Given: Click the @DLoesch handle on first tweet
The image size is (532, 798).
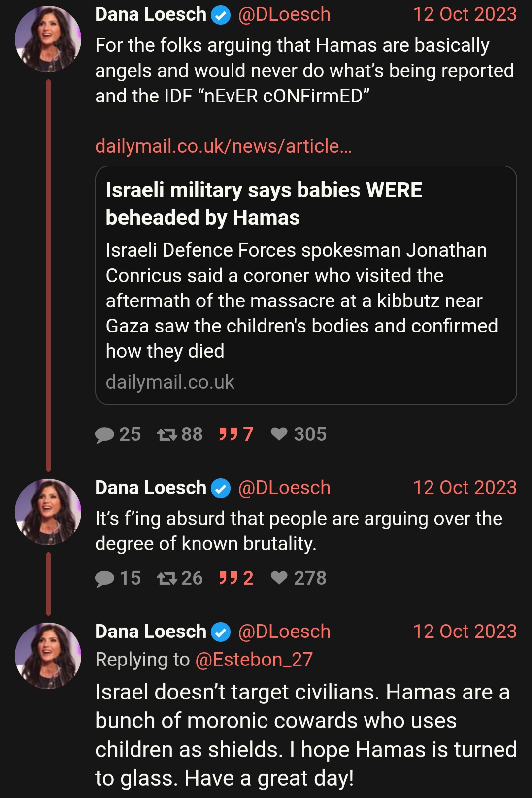Looking at the screenshot, I should point(284,15).
